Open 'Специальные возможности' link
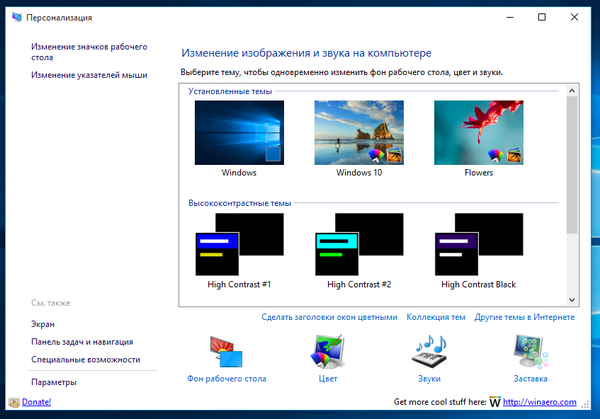The height and width of the screenshot is (419, 600). [86, 360]
